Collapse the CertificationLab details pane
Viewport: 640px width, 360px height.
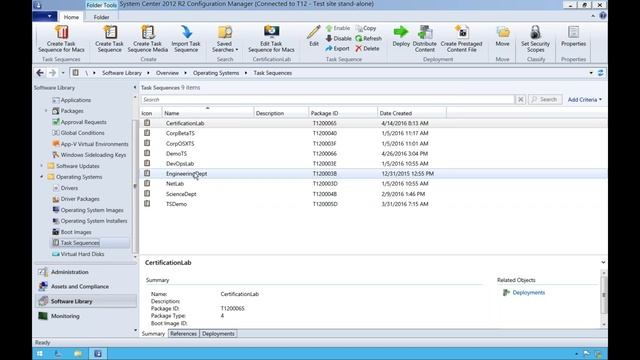coord(603,262)
